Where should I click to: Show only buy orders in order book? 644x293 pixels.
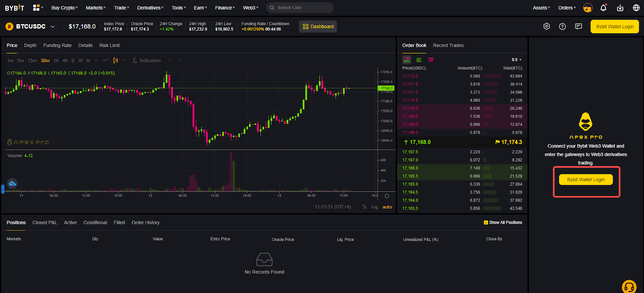point(419,60)
